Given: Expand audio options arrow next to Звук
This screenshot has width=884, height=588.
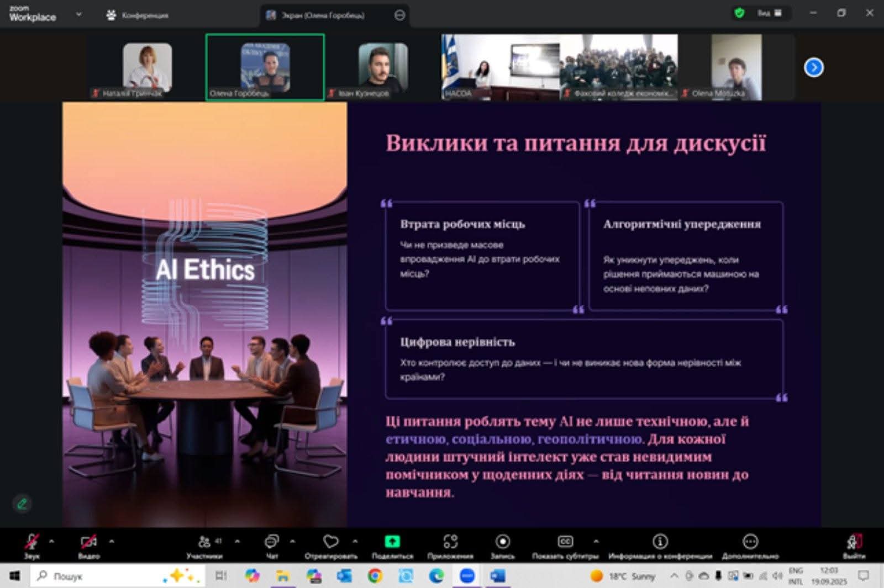Looking at the screenshot, I should pos(51,542).
